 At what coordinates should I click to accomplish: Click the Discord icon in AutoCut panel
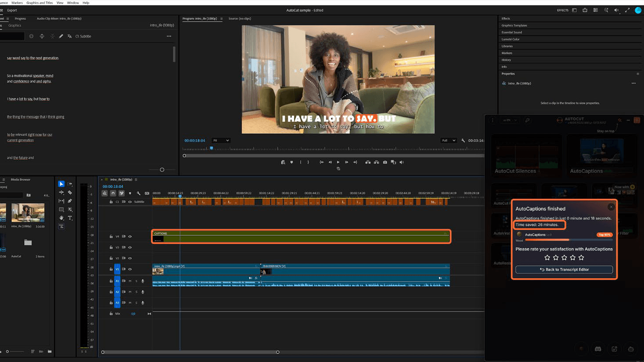[x=598, y=349]
